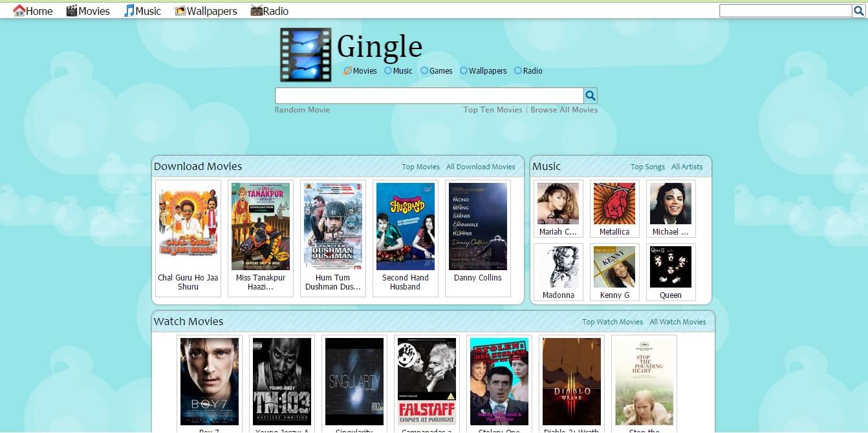Click the top-right search input field
Viewport: 868px width, 433px height.
click(x=786, y=10)
